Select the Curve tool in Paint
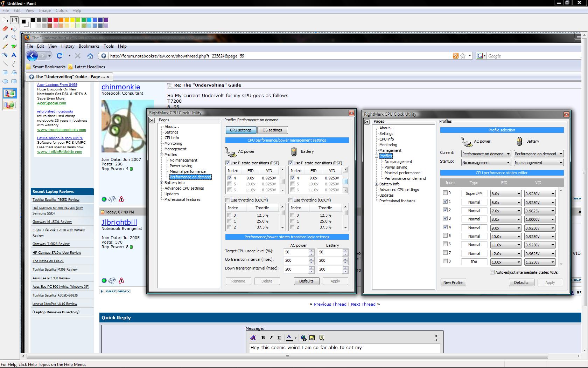 tap(14, 64)
